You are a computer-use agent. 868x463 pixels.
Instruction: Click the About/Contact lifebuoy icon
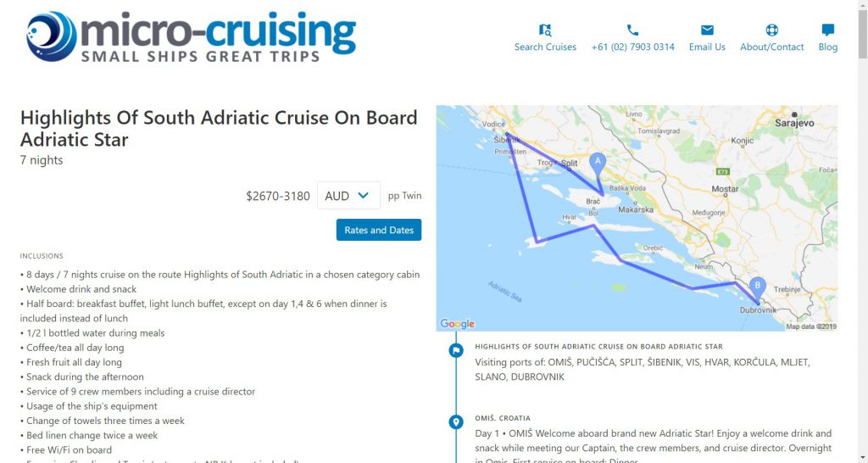pyautogui.click(x=771, y=30)
